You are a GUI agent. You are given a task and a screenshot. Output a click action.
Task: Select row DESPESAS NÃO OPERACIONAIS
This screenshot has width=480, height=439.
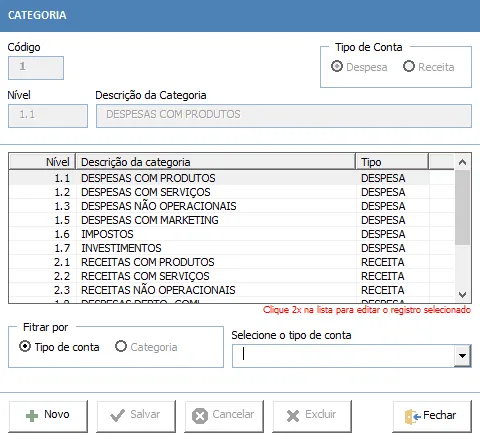tap(232, 206)
